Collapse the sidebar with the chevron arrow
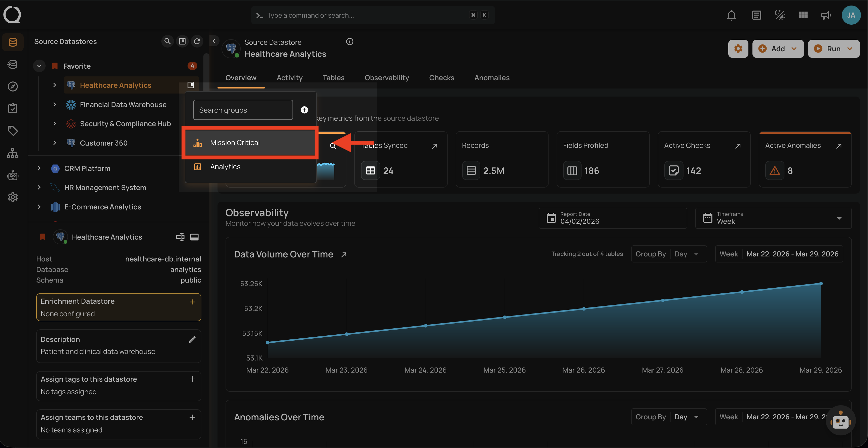Viewport: 868px width, 448px height. [214, 41]
